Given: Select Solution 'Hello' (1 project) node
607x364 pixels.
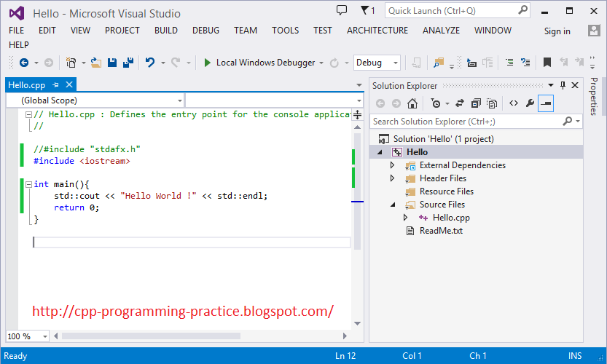Looking at the screenshot, I should tap(444, 139).
